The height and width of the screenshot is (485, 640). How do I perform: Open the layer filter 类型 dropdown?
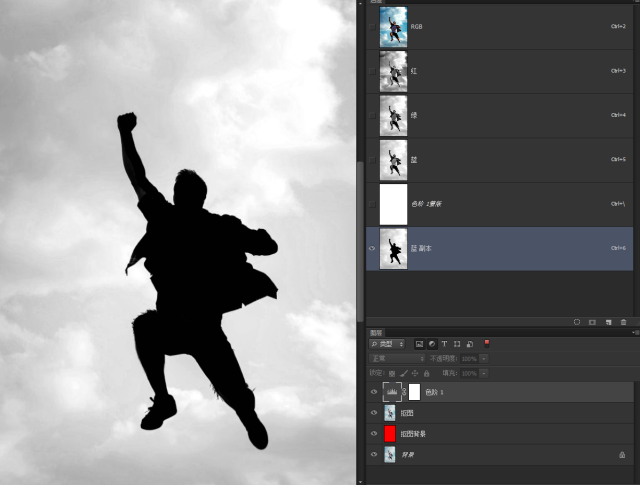[389, 344]
